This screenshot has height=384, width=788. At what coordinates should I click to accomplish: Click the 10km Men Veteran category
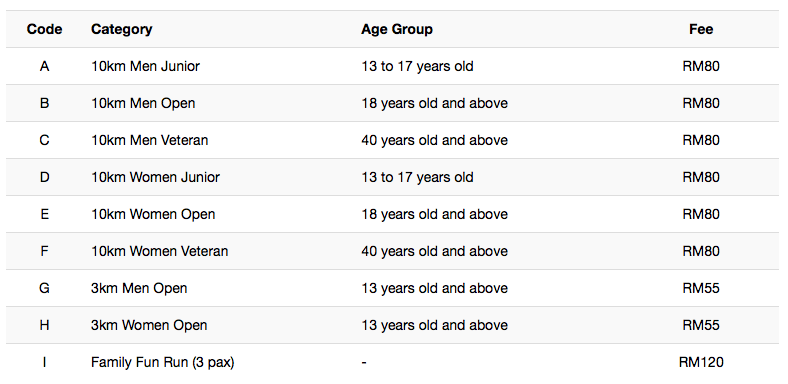pos(149,140)
